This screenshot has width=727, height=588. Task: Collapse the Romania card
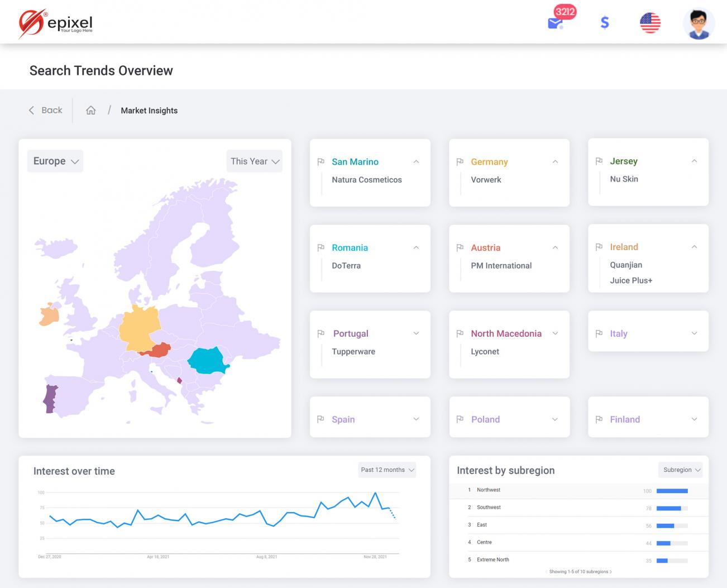(416, 247)
